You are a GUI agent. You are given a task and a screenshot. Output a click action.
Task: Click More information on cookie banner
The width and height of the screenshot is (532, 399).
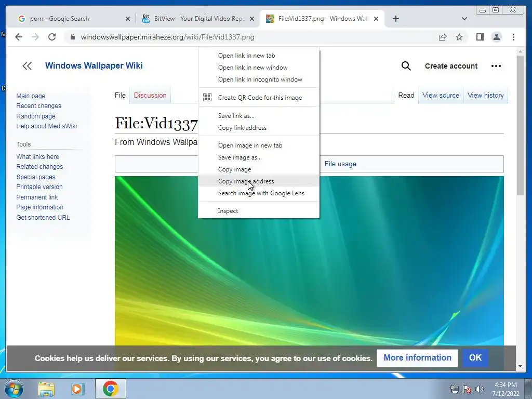tap(417, 358)
